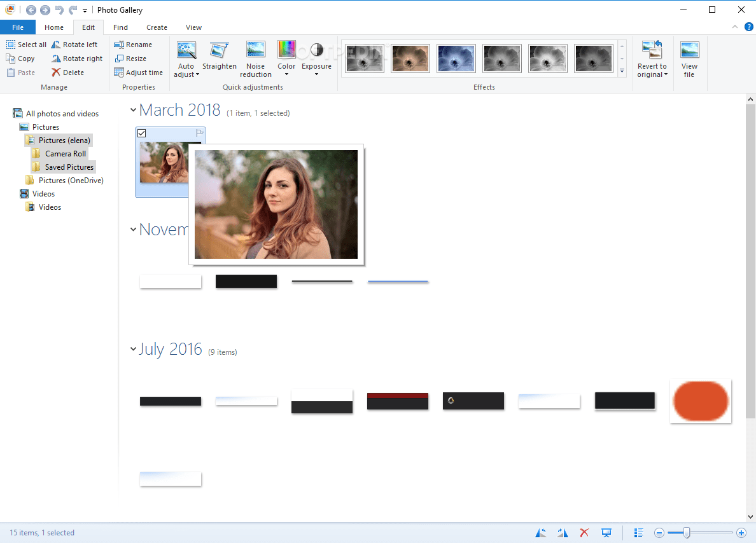
Task: Delete selected photo using status bar red X
Action: (584, 532)
